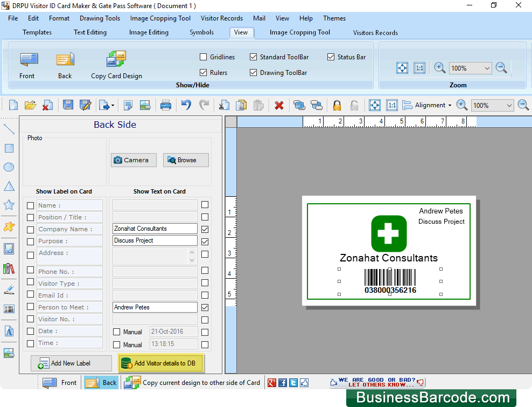Uncheck the Rulers option
Viewport: 532px width, 407px height.
click(x=203, y=72)
